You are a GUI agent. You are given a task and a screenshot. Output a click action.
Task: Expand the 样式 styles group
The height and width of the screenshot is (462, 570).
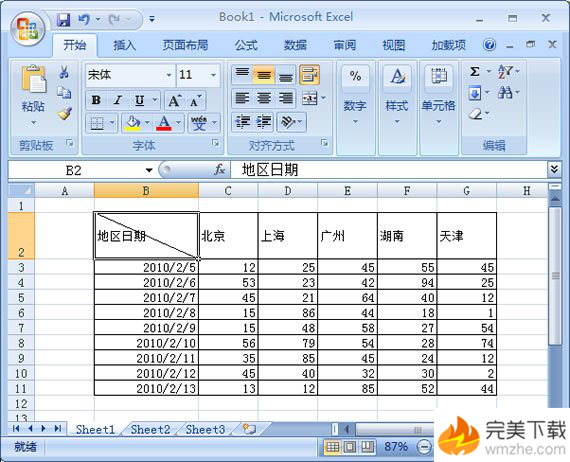click(397, 121)
